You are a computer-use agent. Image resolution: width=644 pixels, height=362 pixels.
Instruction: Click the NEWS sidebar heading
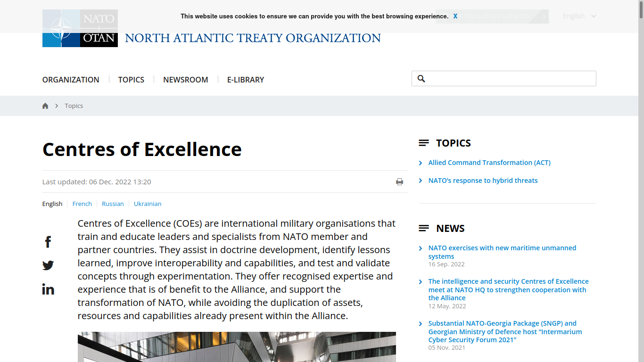point(450,228)
